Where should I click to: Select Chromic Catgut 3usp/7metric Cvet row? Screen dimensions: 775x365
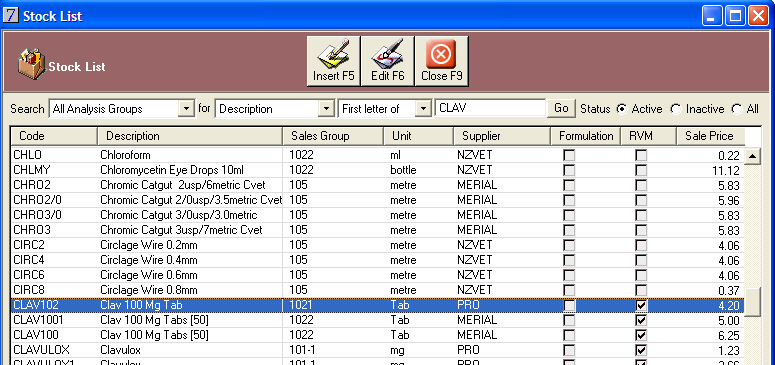coord(378,230)
